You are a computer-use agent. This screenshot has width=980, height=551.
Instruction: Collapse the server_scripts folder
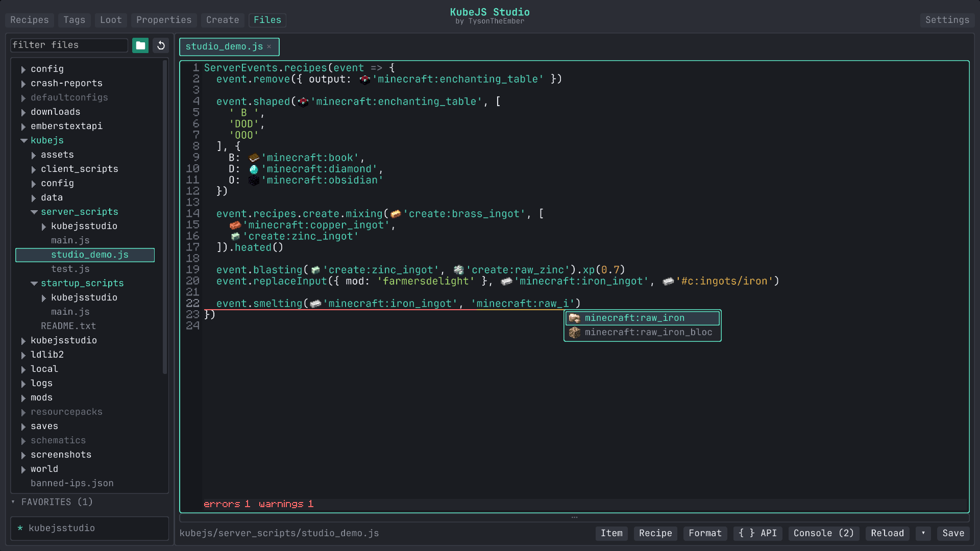pyautogui.click(x=34, y=212)
